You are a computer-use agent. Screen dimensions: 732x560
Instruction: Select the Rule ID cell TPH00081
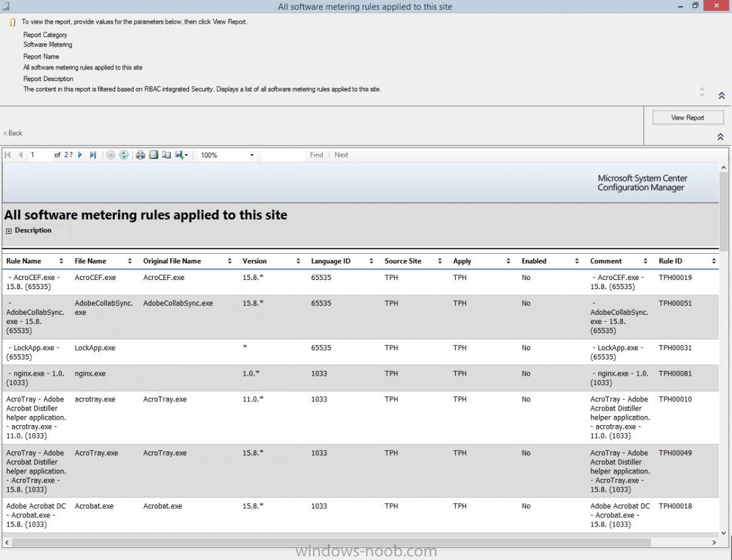pyautogui.click(x=675, y=373)
